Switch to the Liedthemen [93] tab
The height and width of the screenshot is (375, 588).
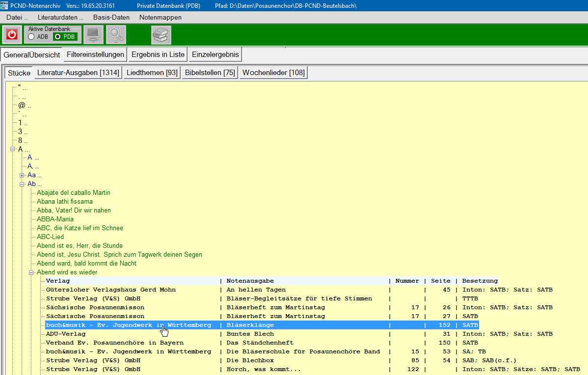pos(152,73)
